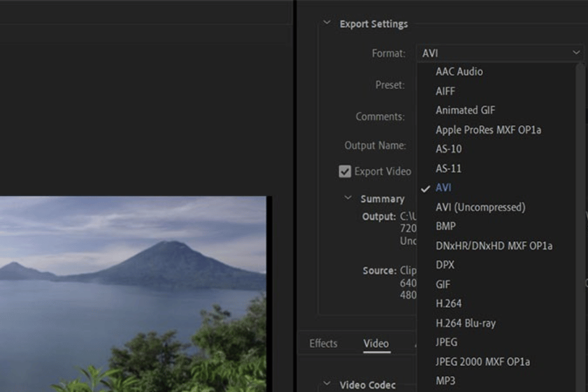Toggle the Export Video checkbox
The height and width of the screenshot is (392, 588).
345,172
